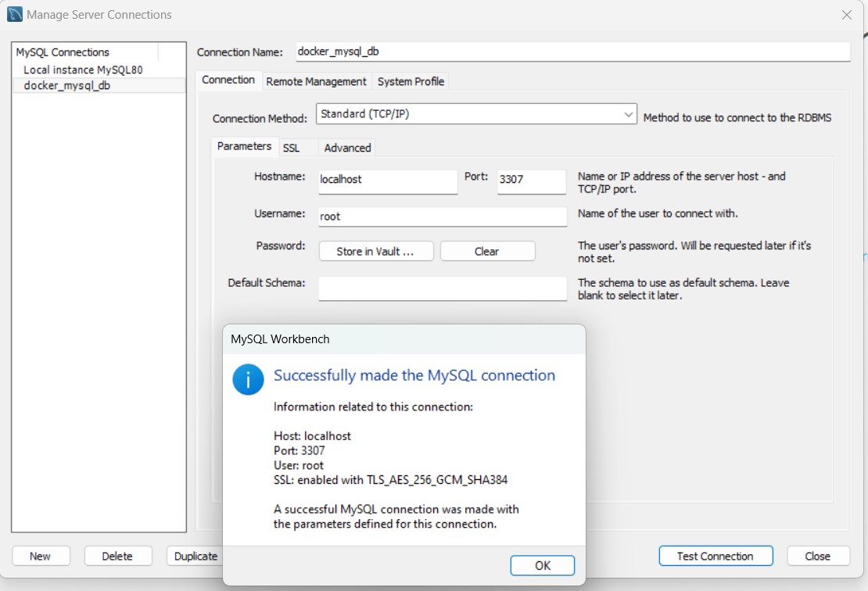This screenshot has width=868, height=591.
Task: Select the Parameters tab
Action: [x=244, y=146]
